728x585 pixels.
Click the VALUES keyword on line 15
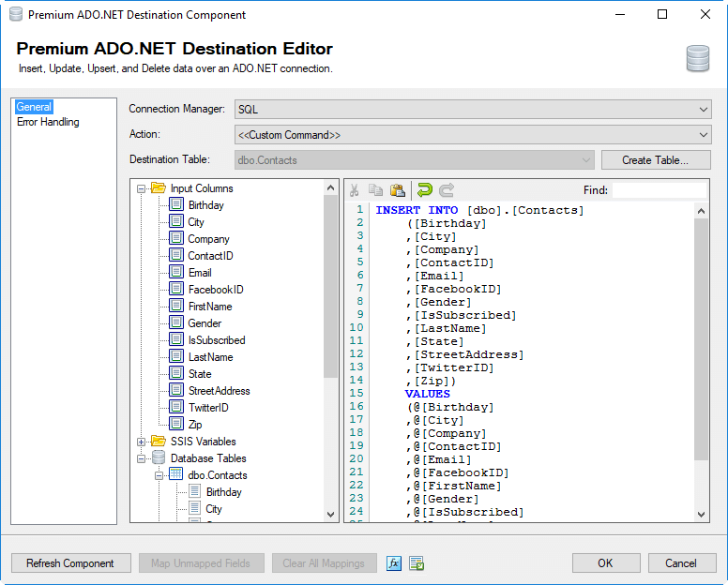(427, 394)
